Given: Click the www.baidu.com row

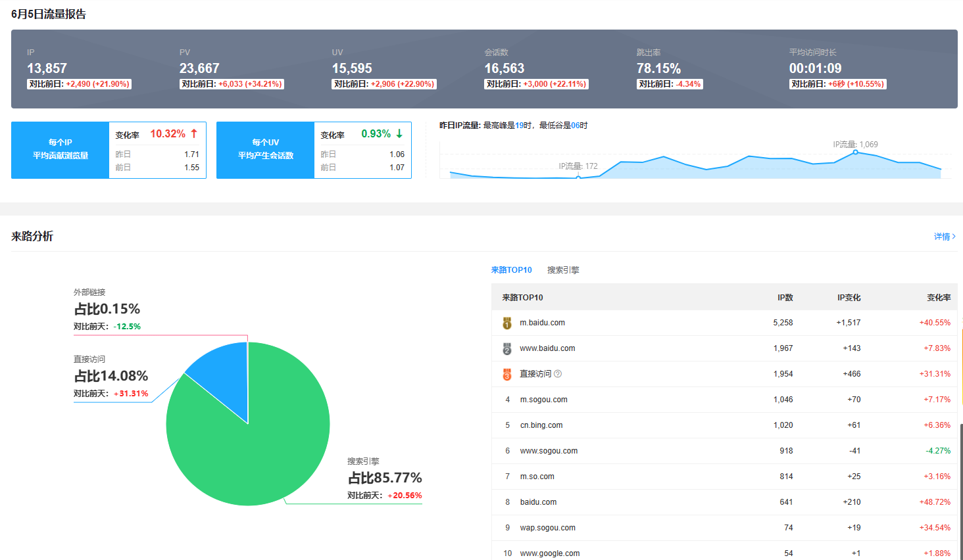Looking at the screenshot, I should (x=724, y=348).
